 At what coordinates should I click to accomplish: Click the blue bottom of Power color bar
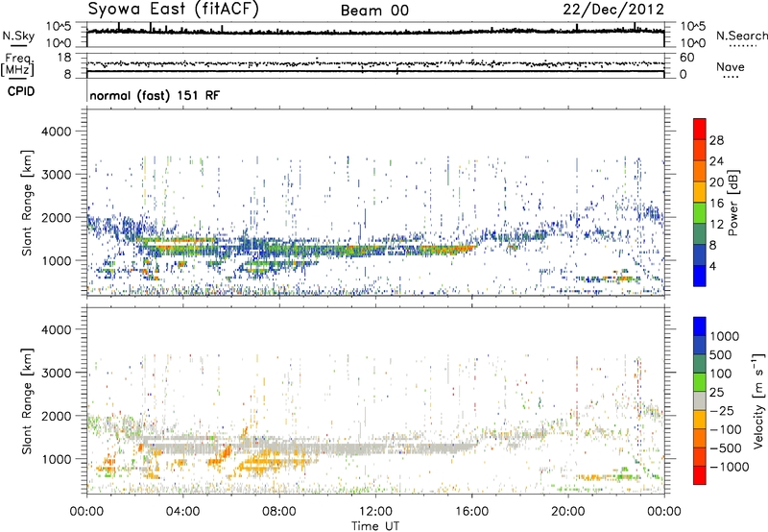coord(700,276)
